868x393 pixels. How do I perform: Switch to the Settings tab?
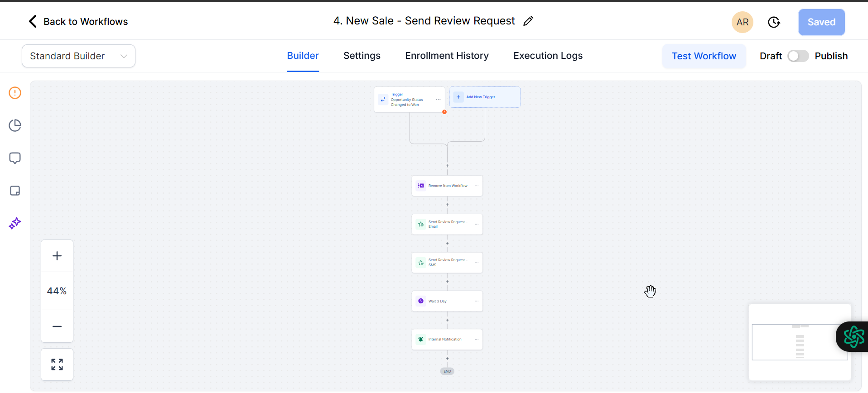[x=362, y=56]
